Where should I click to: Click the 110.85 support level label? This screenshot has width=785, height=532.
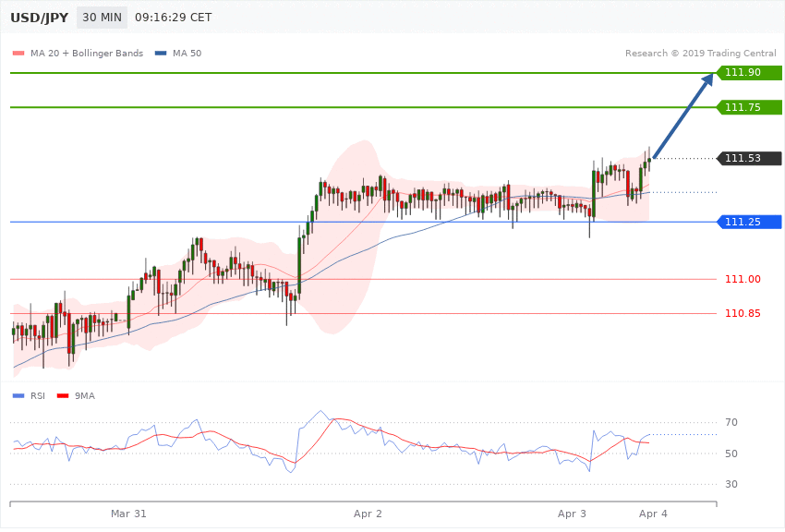(743, 313)
